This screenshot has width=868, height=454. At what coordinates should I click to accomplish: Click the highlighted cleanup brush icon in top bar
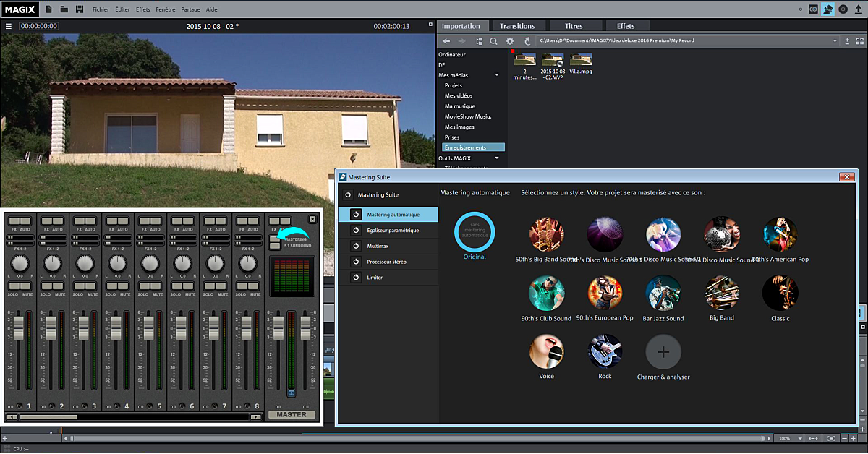click(828, 9)
